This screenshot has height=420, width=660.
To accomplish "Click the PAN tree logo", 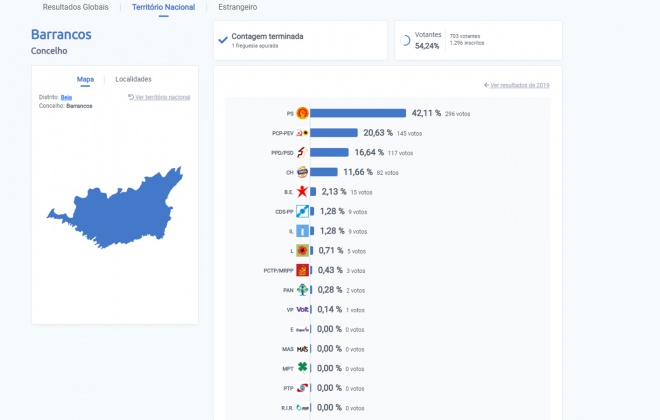I will 302,290.
